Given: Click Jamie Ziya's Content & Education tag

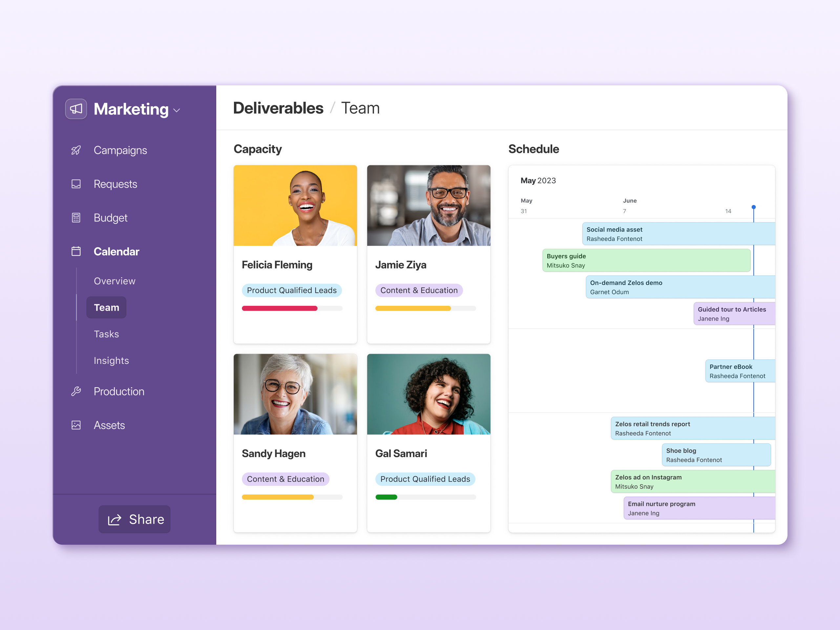Looking at the screenshot, I should click(419, 290).
